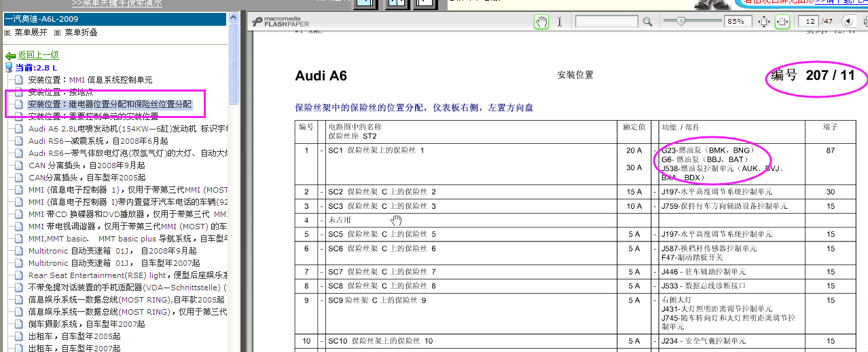The image size is (868, 352).
Task: Open 安装位置：继电器位置分配和保险丝位置分配
Action: (x=110, y=104)
